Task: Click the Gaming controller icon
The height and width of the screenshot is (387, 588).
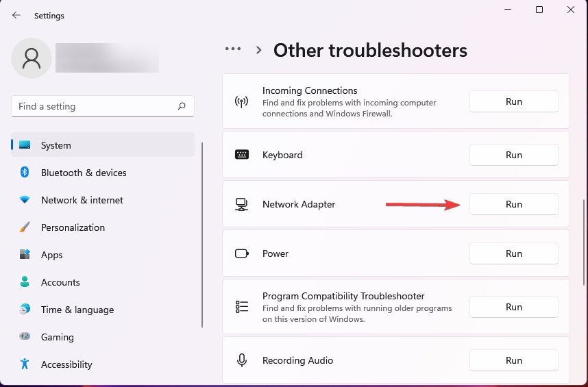Action: point(25,336)
